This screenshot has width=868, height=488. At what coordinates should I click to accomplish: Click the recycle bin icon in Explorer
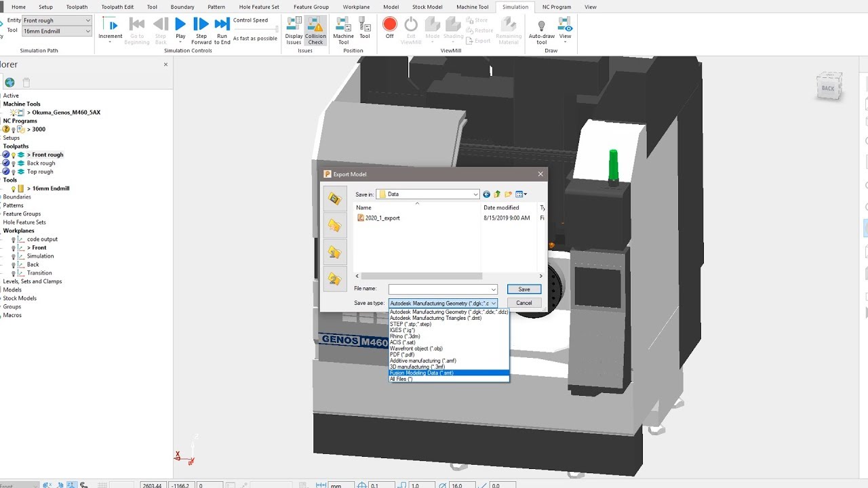[x=26, y=83]
